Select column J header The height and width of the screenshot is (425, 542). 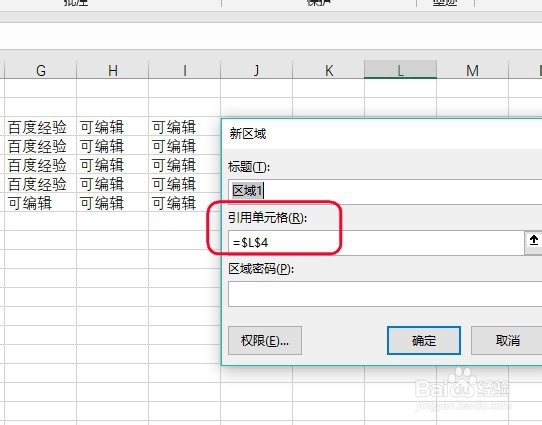pyautogui.click(x=256, y=70)
